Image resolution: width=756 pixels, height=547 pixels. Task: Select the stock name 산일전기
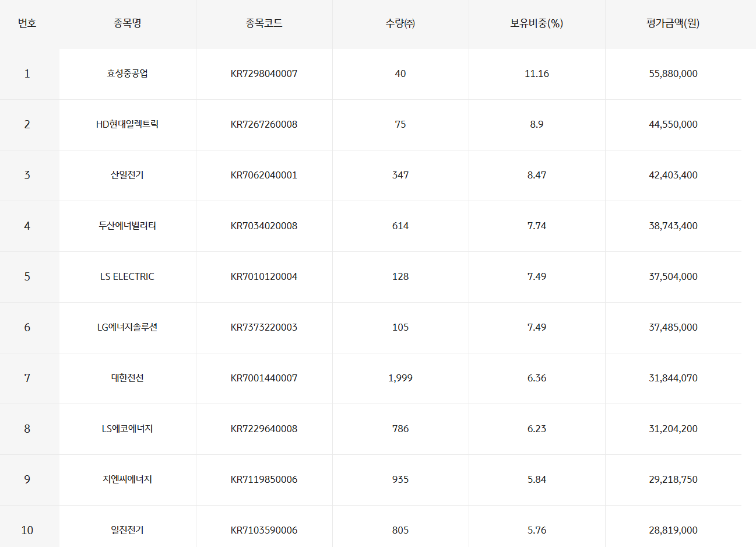click(128, 175)
